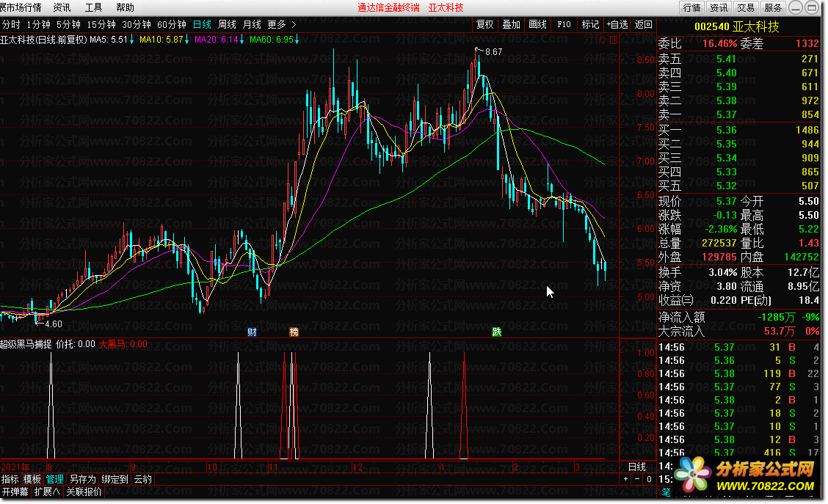Click the orange 榜 marker on chart
The height and width of the screenshot is (504, 828).
(x=294, y=332)
